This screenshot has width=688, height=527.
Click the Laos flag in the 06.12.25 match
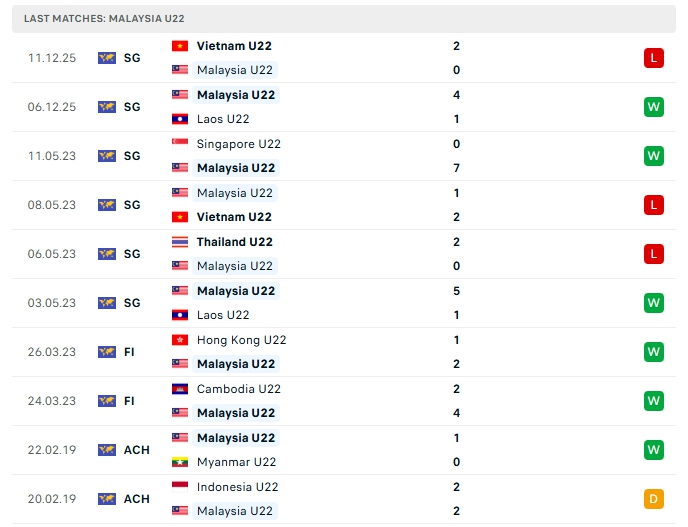(180, 119)
